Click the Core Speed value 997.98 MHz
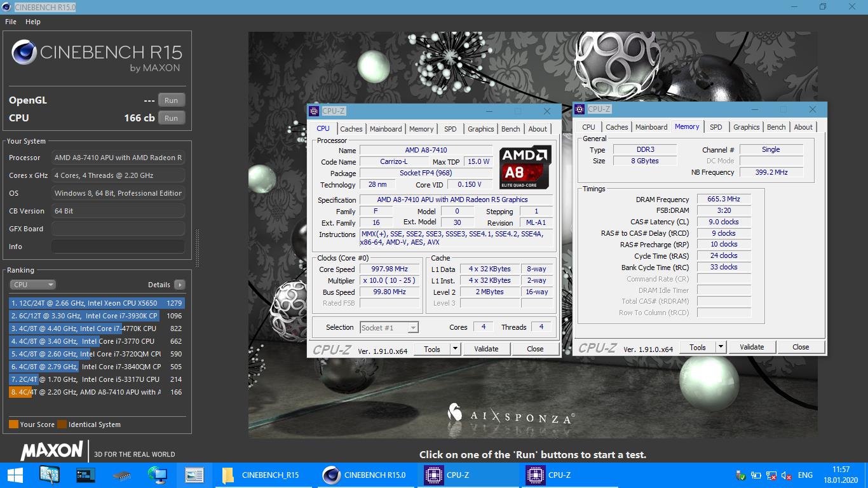The width and height of the screenshot is (868, 488). (390, 269)
